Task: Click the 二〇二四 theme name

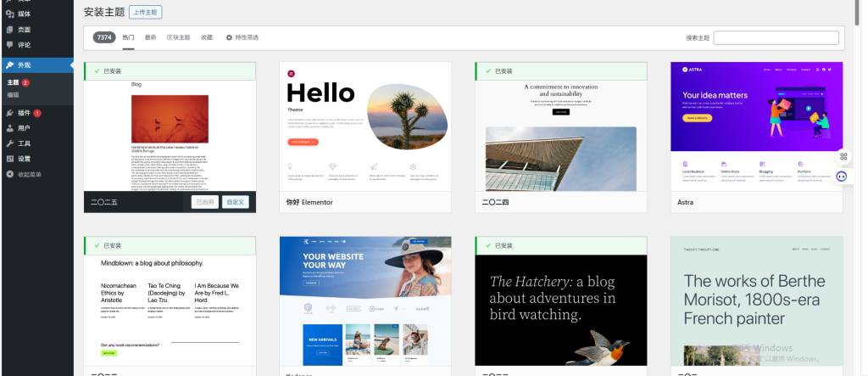Action: coord(495,202)
